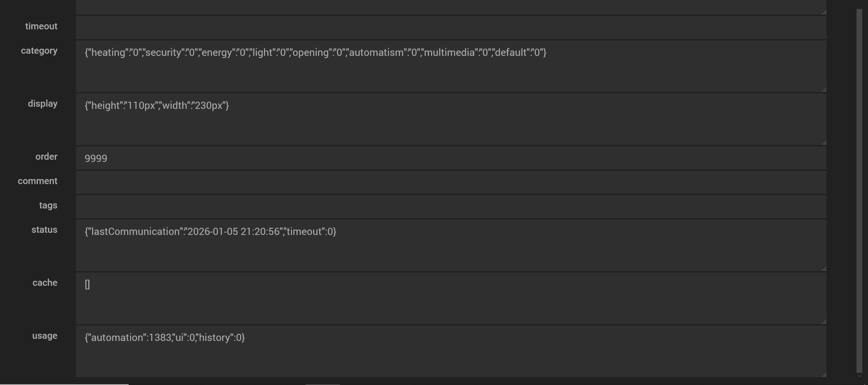This screenshot has width=868, height=385.
Task: Click the scroll-down arrow of page scrollbar
Action: point(859,376)
